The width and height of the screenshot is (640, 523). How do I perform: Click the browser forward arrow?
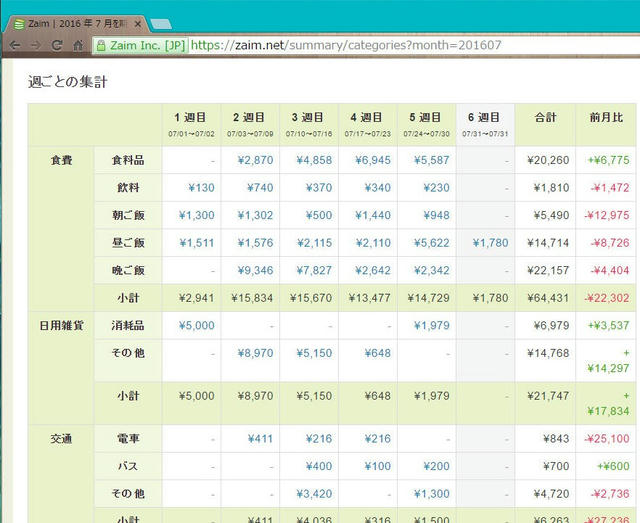pyautogui.click(x=36, y=45)
